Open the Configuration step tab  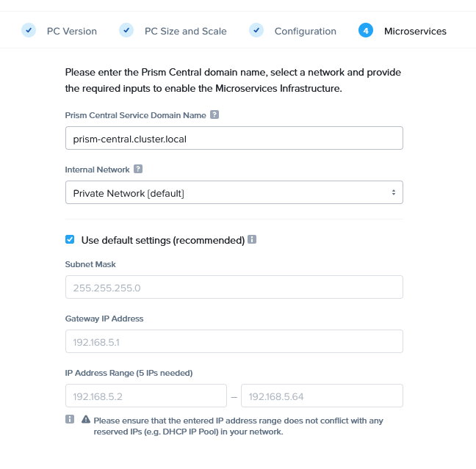[x=305, y=32]
